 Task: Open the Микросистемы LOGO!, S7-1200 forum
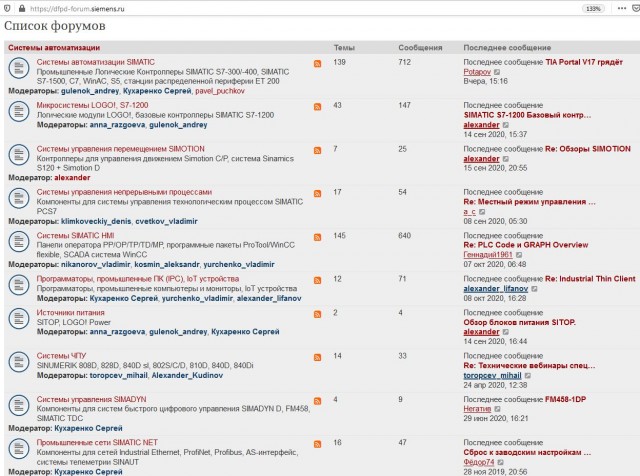(92, 105)
